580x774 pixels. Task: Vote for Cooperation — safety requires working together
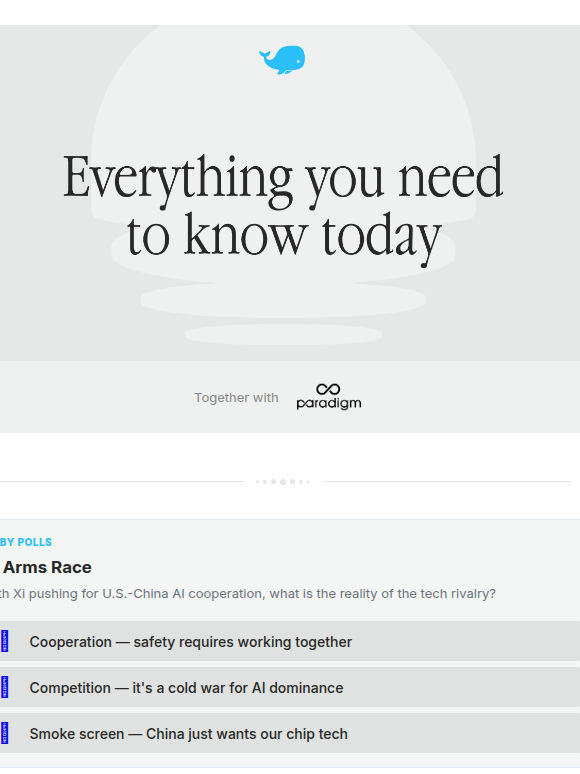(290, 641)
